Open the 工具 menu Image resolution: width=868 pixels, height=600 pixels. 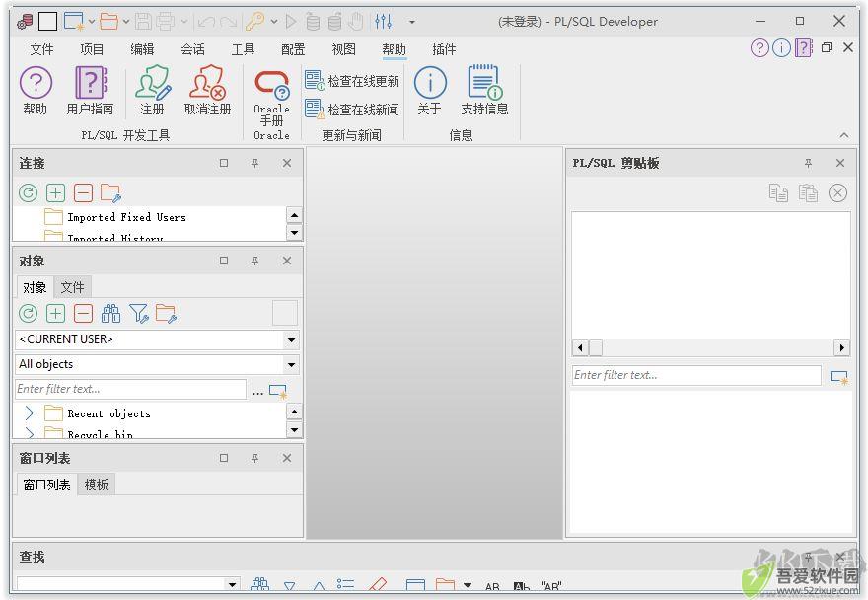pyautogui.click(x=243, y=49)
